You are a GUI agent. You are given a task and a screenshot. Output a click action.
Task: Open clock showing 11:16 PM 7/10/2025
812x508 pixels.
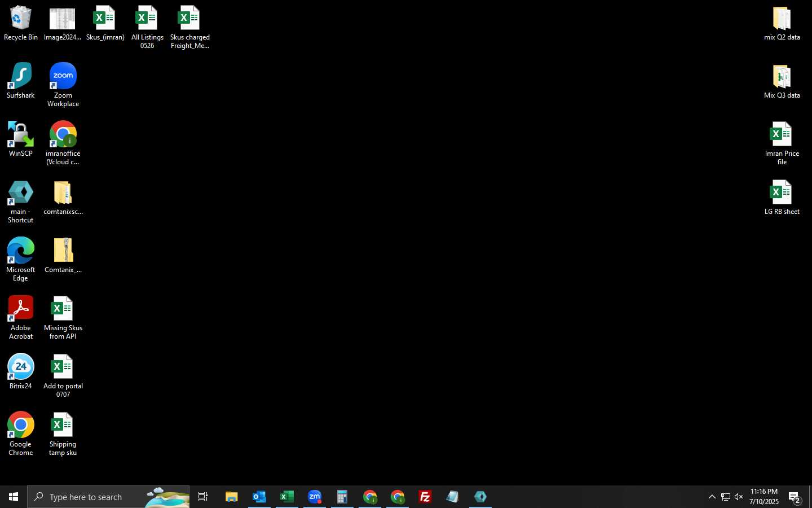(x=764, y=497)
